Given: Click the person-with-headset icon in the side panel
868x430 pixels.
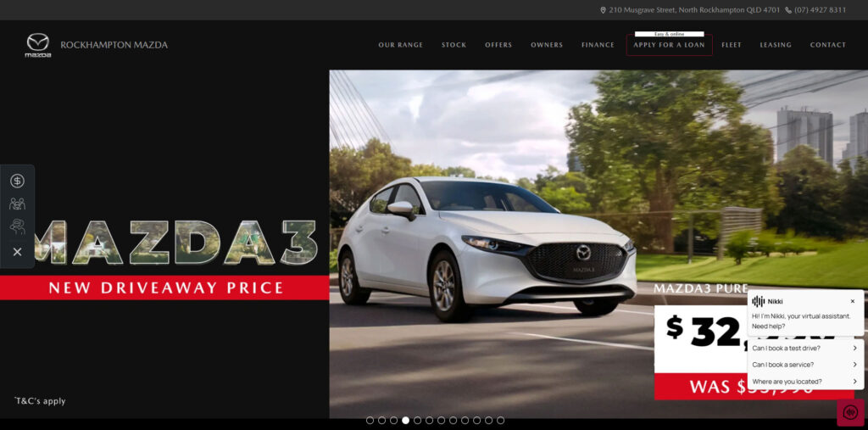Looking at the screenshot, I should tap(17, 226).
